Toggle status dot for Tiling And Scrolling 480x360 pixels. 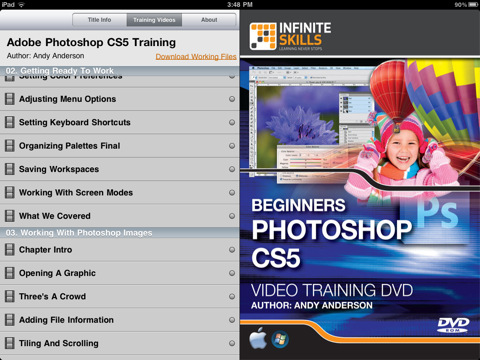click(232, 343)
